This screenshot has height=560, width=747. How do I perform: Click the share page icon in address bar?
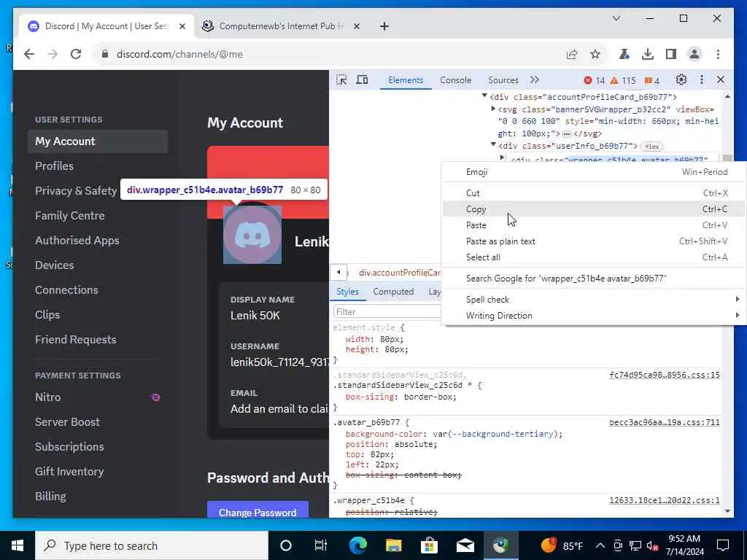[x=572, y=54]
